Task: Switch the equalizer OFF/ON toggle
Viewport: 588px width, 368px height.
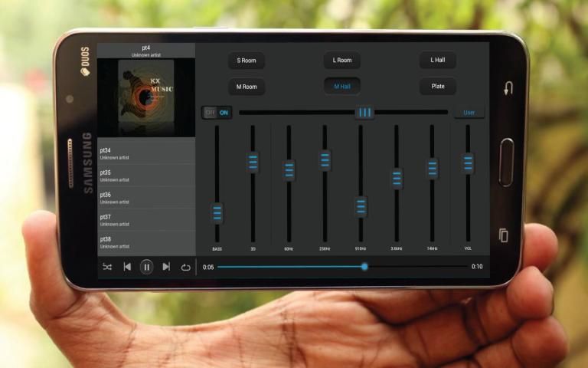Action: click(x=217, y=113)
